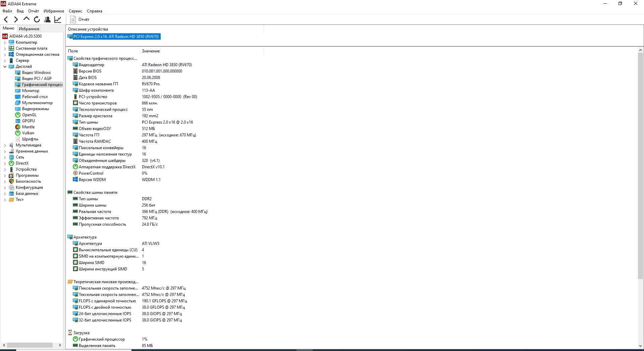Select the Мультимонитор icon in tree
The height and width of the screenshot is (351, 644).
[18, 103]
